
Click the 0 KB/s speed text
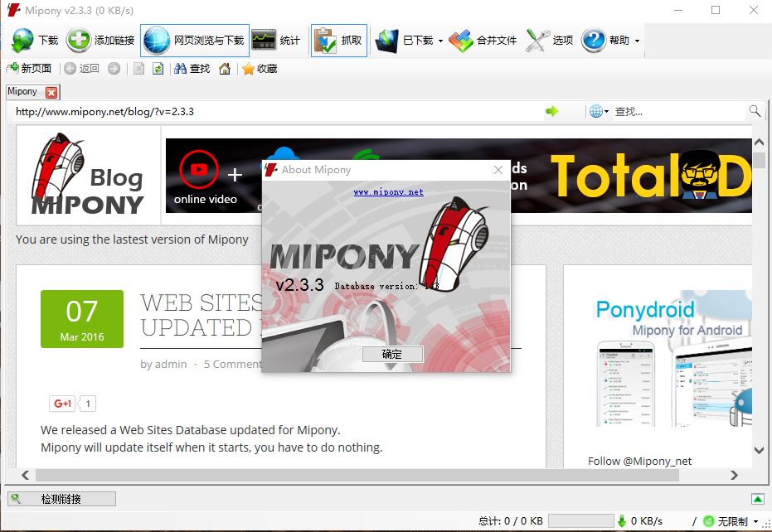[x=647, y=520]
